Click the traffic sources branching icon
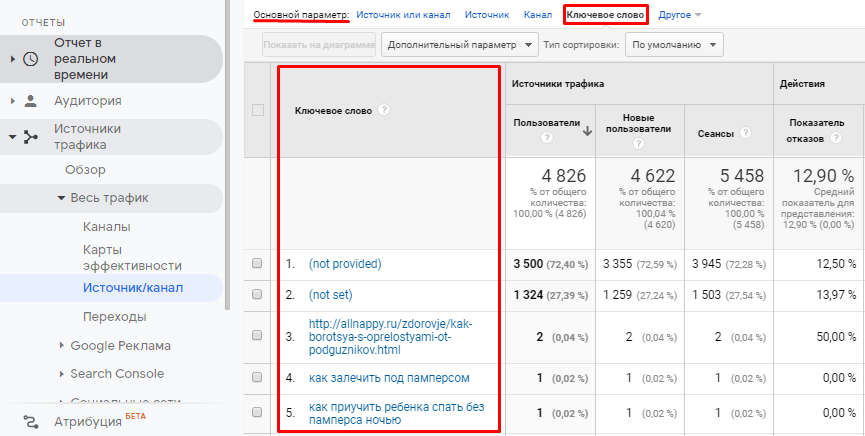This screenshot has width=865, height=436. 31,136
